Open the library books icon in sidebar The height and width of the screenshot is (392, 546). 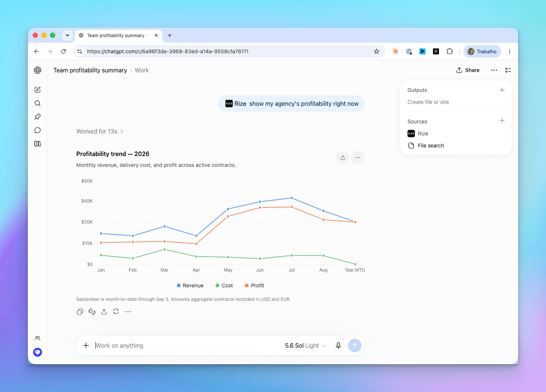(x=38, y=144)
